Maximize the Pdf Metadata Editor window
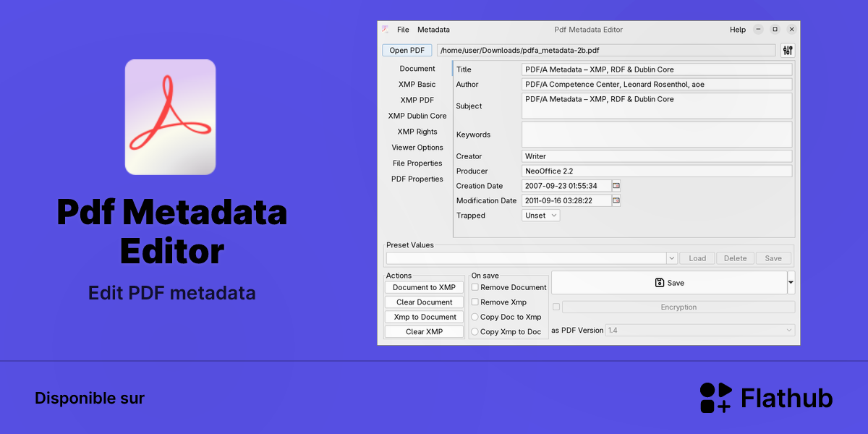868x434 pixels. [x=775, y=30]
